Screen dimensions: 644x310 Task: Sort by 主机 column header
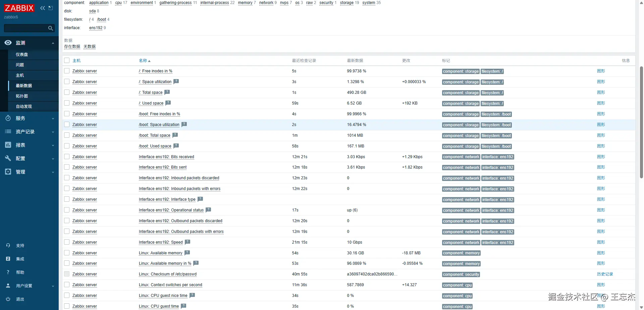[x=76, y=61]
